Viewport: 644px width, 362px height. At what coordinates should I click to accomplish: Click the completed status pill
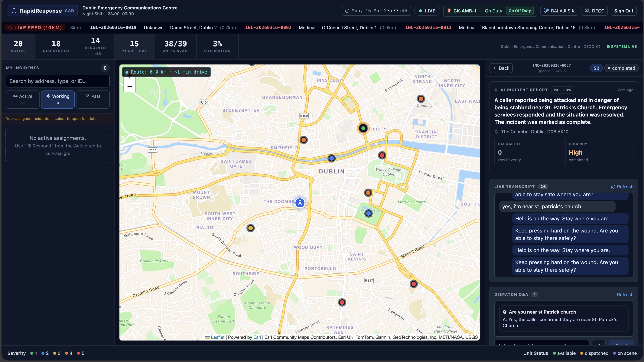[x=621, y=68]
